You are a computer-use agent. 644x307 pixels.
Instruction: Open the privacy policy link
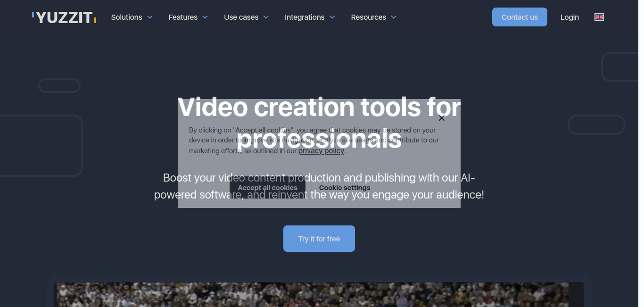click(321, 150)
